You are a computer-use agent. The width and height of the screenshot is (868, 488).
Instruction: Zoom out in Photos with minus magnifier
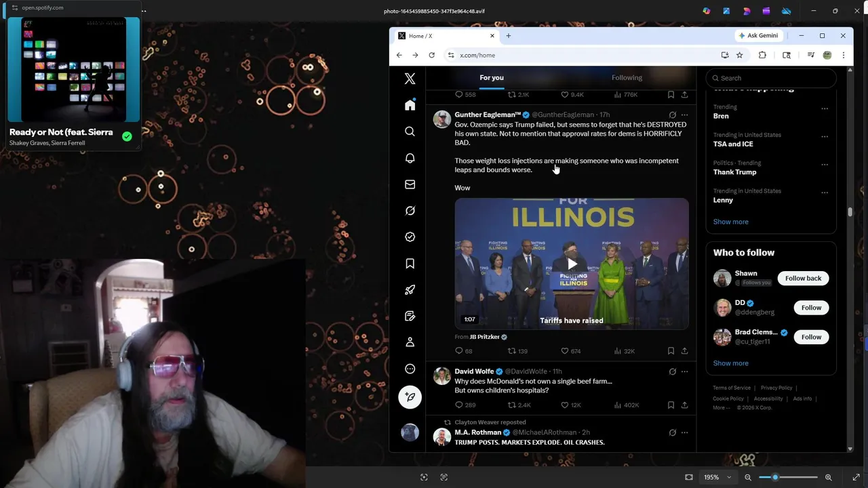point(748,477)
